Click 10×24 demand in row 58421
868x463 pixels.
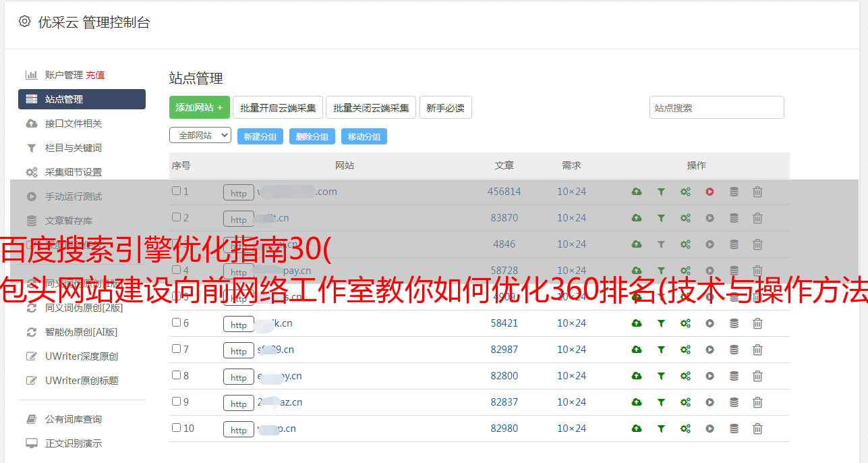click(572, 323)
